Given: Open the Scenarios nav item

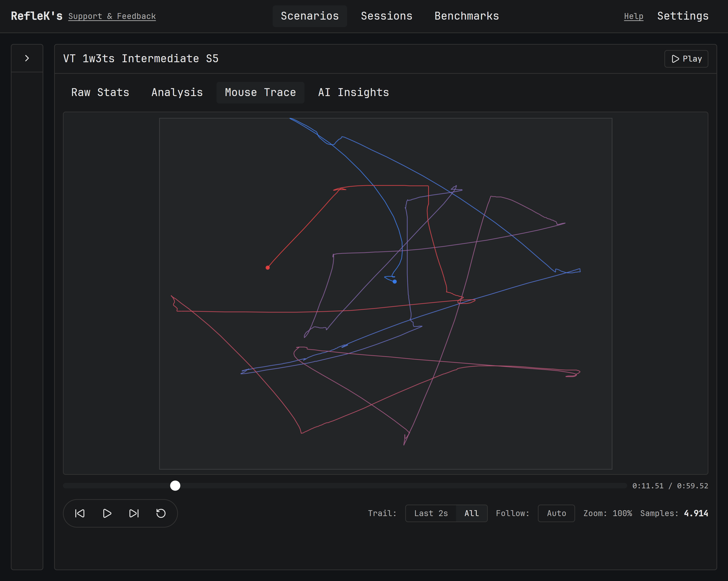Looking at the screenshot, I should [310, 16].
